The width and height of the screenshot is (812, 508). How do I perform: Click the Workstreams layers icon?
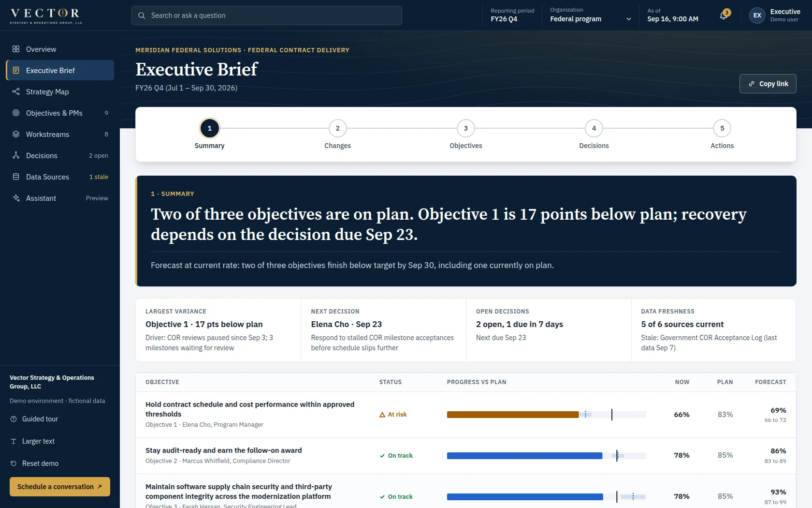pyautogui.click(x=16, y=134)
